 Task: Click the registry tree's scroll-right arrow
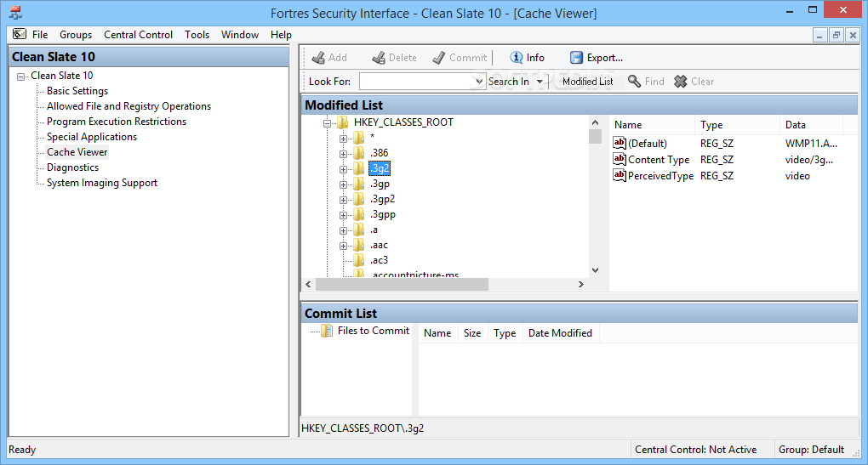580,284
